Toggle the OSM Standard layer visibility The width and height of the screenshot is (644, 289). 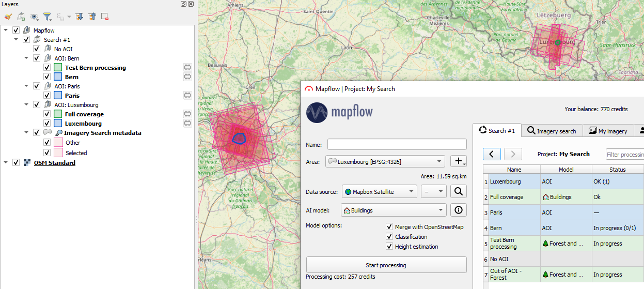pos(16,163)
